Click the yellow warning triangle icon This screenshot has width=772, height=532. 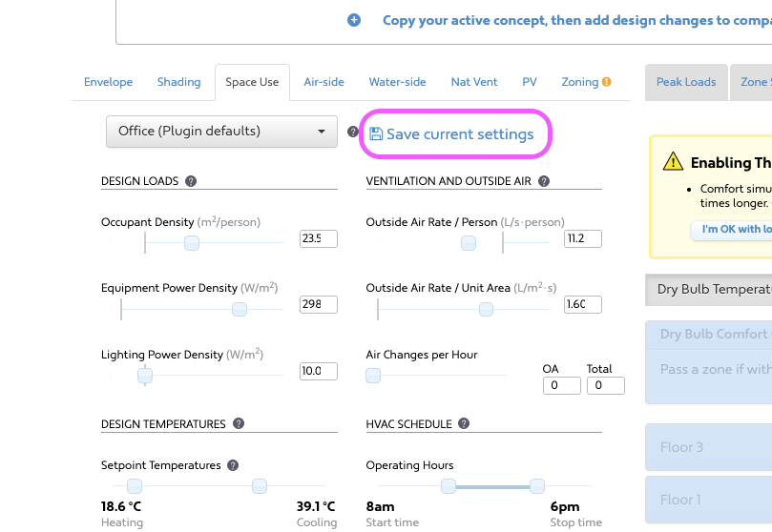tap(673, 161)
